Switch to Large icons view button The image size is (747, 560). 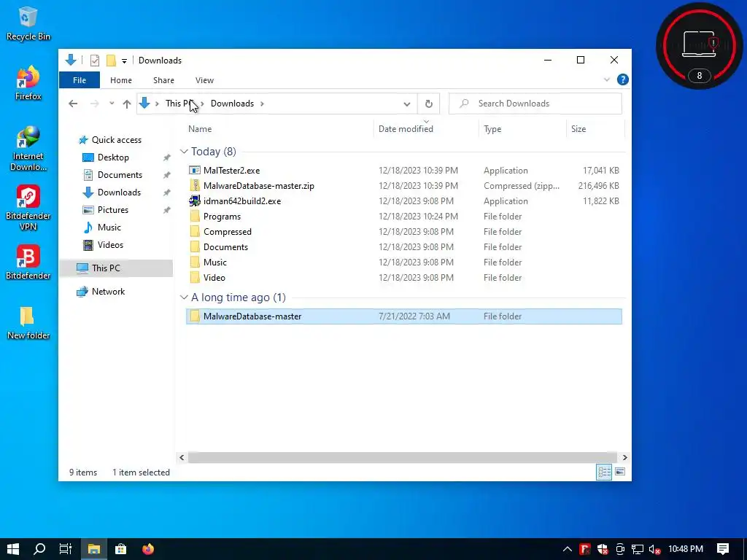(x=620, y=472)
